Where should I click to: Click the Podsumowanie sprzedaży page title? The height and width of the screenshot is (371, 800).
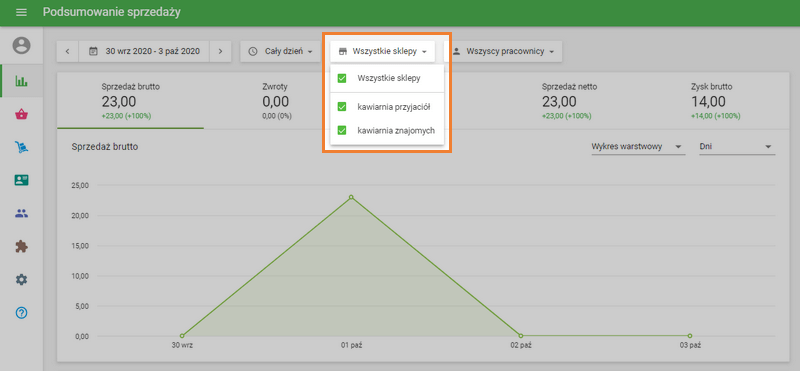coord(112,12)
